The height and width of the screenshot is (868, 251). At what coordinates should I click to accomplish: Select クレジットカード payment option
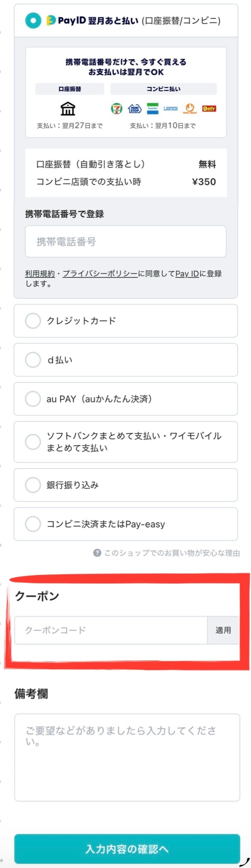pos(33,321)
